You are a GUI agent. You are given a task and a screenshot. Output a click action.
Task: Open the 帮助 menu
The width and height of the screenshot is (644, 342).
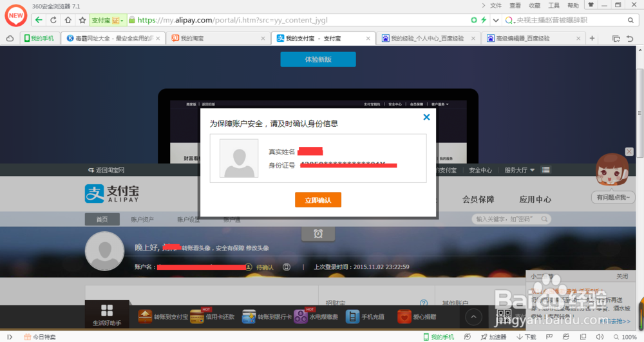tap(573, 5)
